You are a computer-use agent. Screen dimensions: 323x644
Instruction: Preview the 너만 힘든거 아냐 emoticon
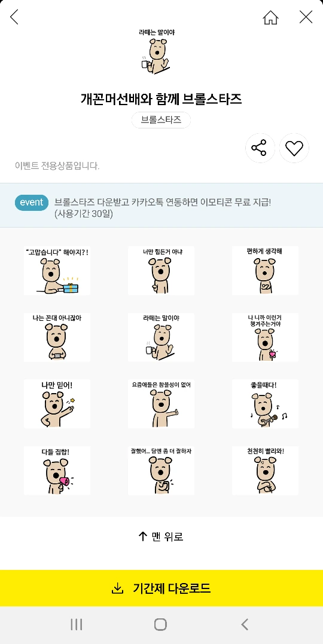[161, 271]
